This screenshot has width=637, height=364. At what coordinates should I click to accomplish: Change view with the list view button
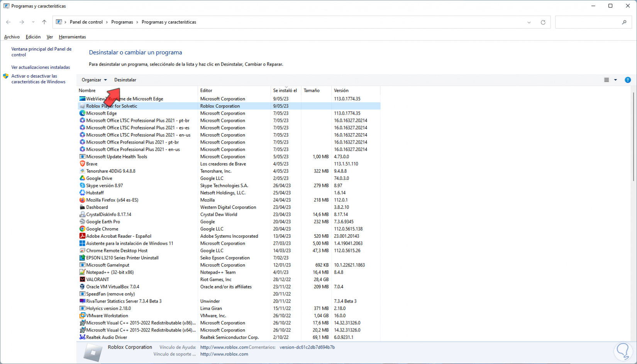pyautogui.click(x=607, y=80)
